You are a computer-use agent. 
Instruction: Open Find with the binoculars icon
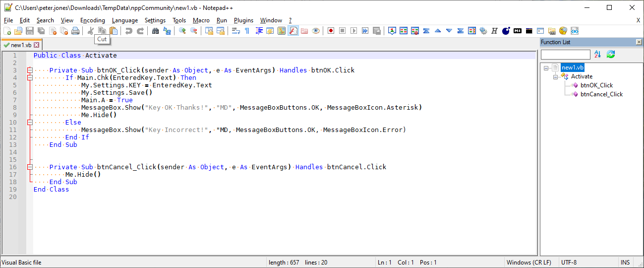(156, 31)
